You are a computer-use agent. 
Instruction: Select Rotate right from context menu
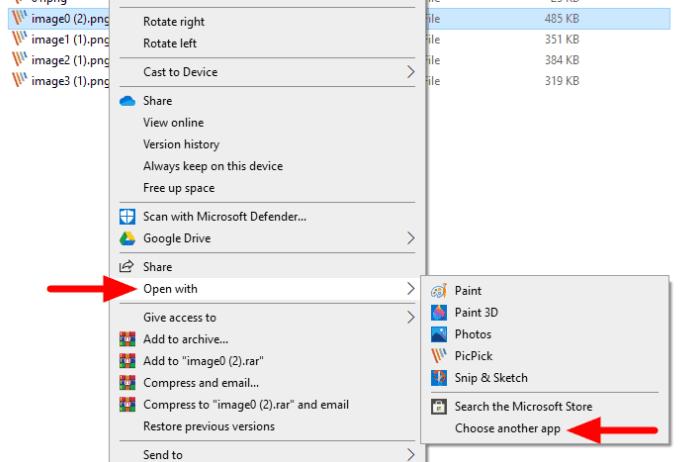[174, 22]
